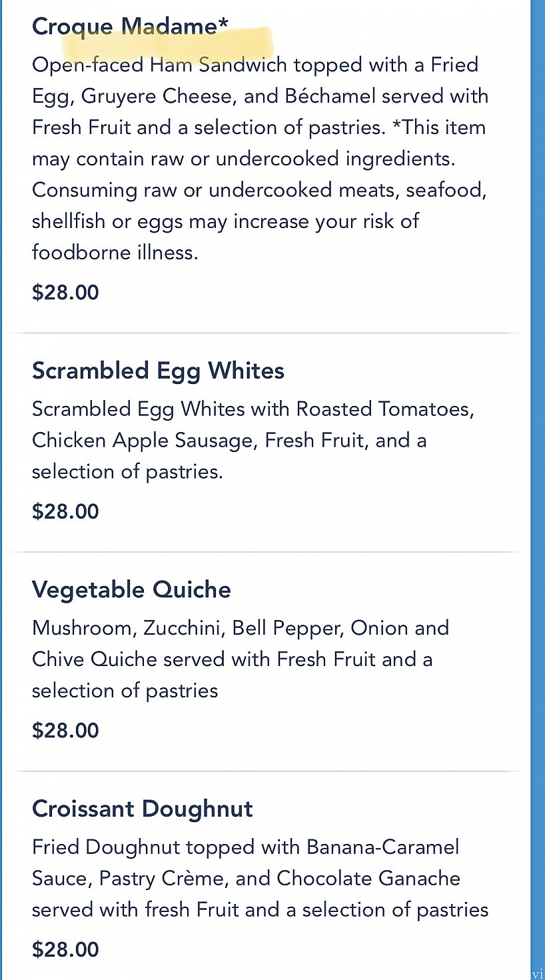Viewport: 545px width, 980px height.
Task: Click the asterisk after Croque Madame
Action: click(x=223, y=23)
